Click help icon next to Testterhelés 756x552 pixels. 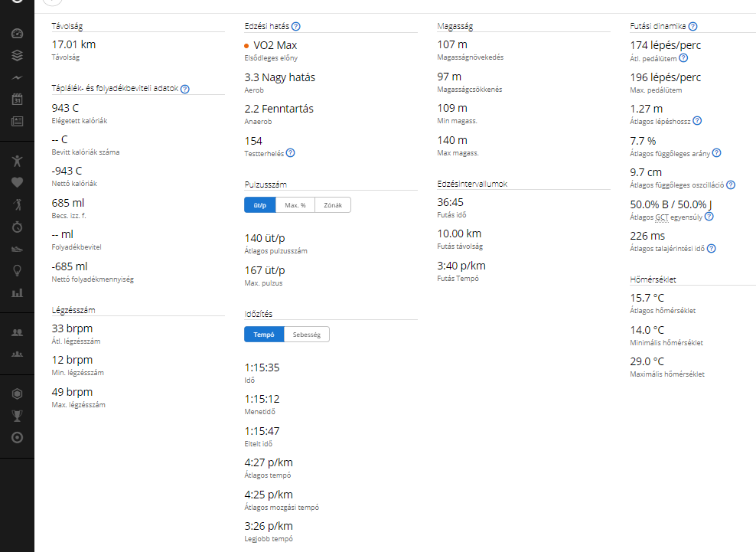click(290, 153)
